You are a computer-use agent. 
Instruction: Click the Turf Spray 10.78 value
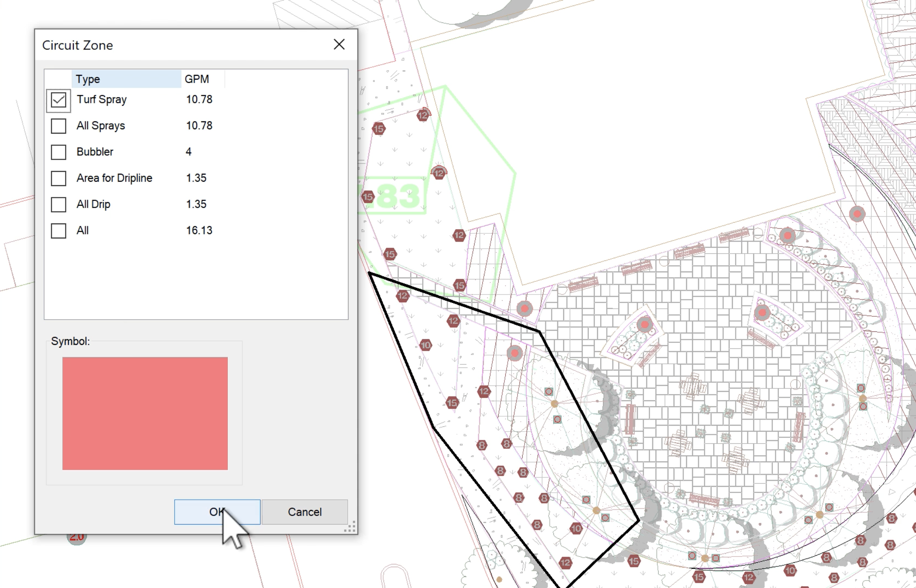199,99
